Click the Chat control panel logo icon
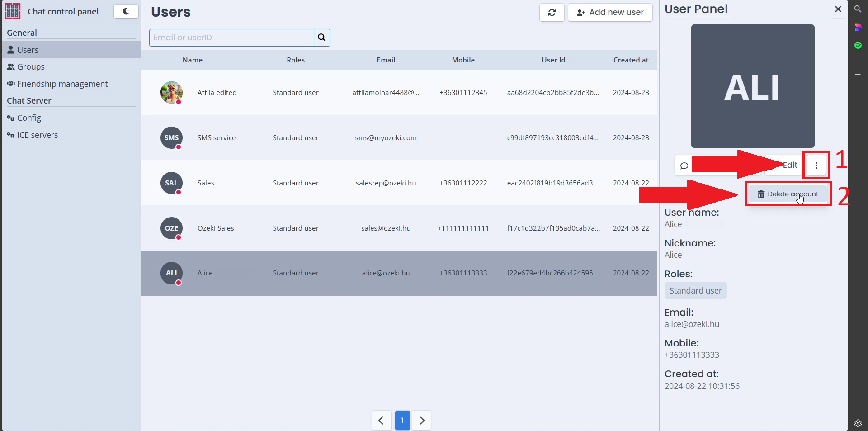Viewport: 868px width, 431px height. (12, 11)
